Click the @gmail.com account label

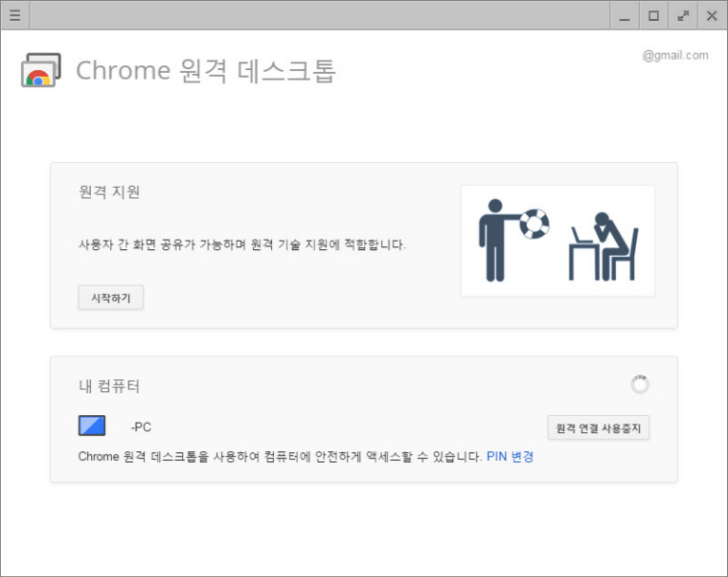click(x=675, y=56)
